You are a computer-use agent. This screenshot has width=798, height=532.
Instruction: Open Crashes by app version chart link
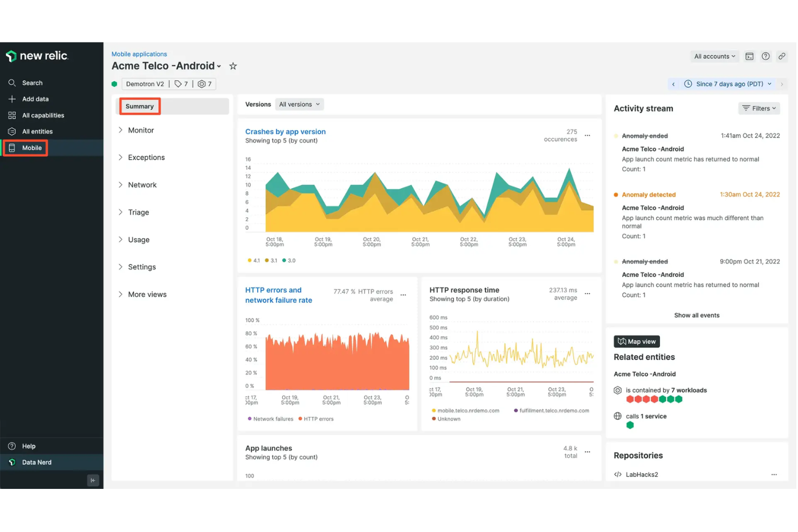pos(285,132)
